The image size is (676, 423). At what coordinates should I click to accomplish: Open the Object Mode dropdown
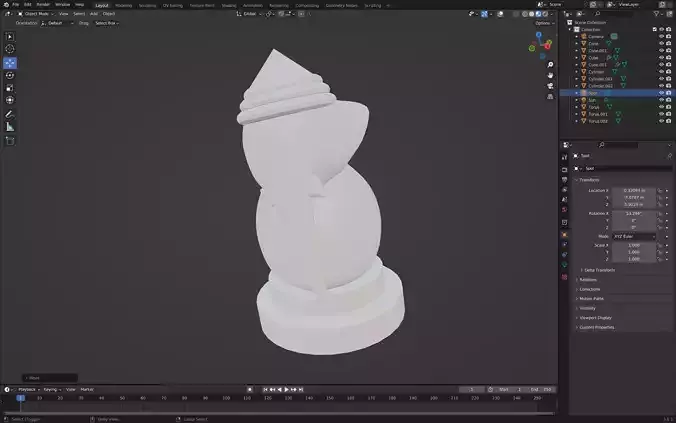tap(36, 14)
